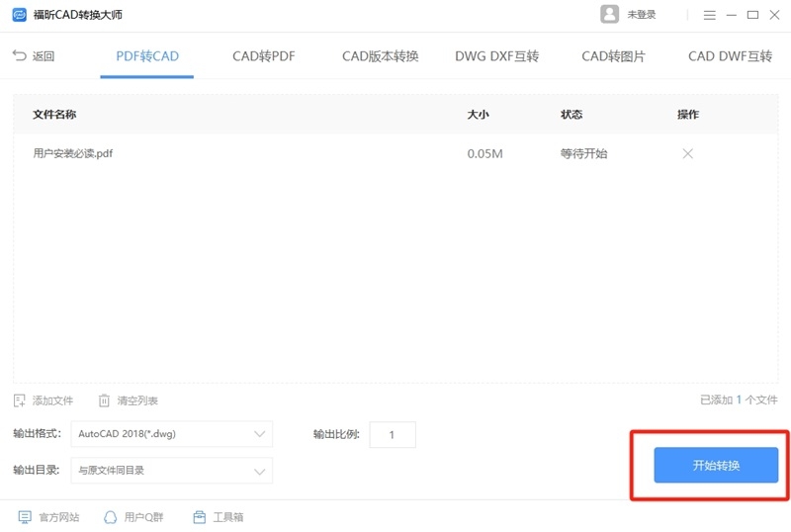Screen dimensions: 791x532
Task: Open the DWG DXF互转 tab
Action: 496,56
